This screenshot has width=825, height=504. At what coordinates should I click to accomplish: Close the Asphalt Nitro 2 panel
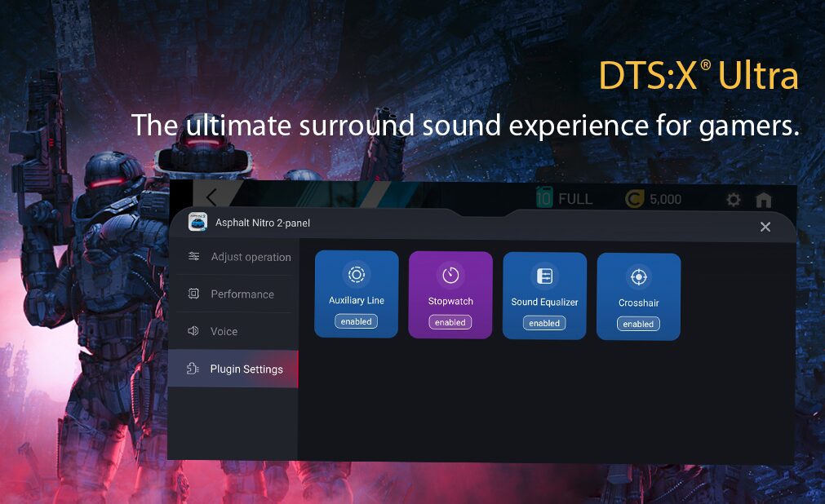(x=765, y=227)
